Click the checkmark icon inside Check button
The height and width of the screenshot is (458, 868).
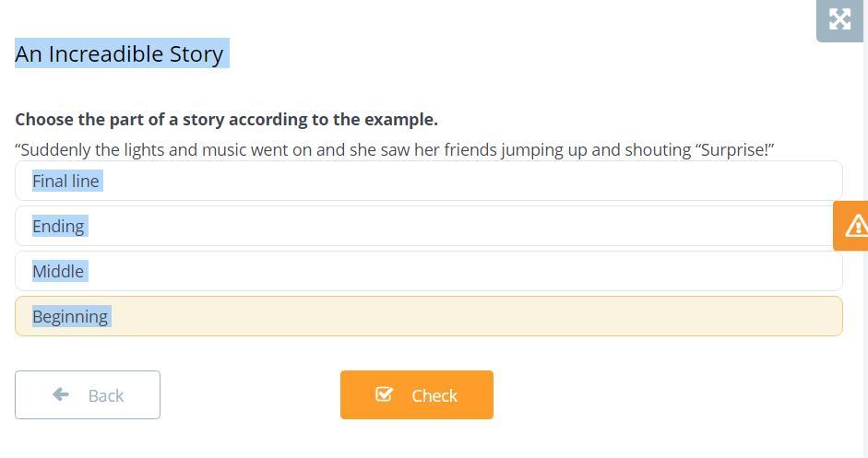tap(385, 394)
